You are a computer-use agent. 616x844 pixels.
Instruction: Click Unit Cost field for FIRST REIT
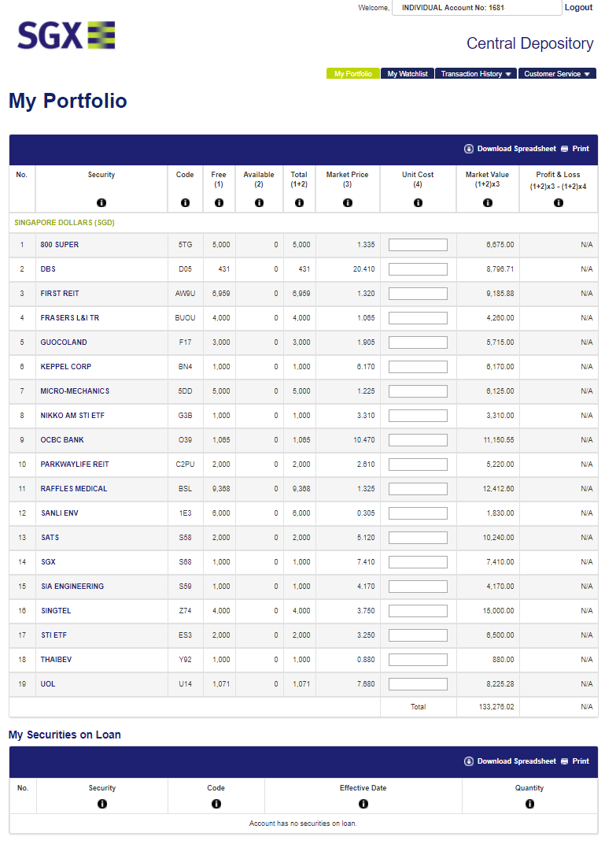[418, 294]
